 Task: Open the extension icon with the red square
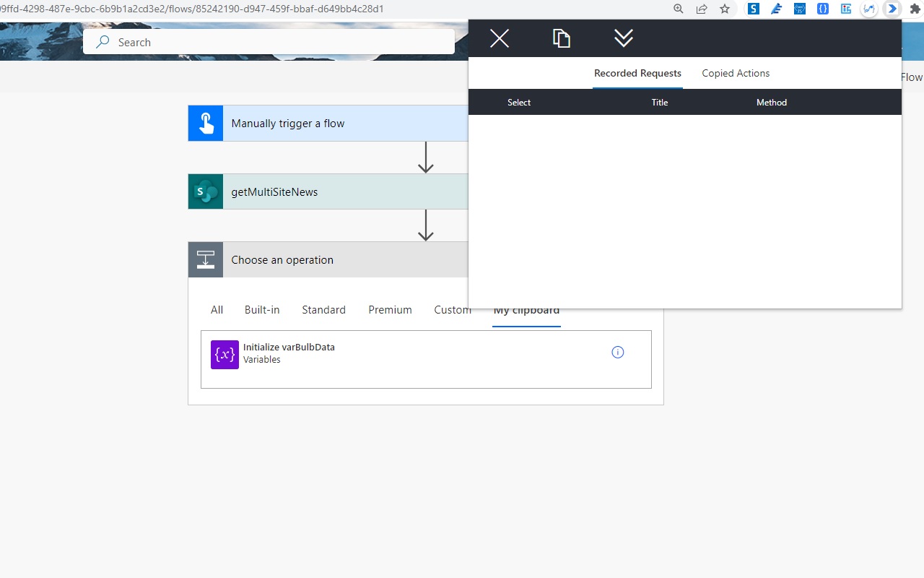pos(846,9)
